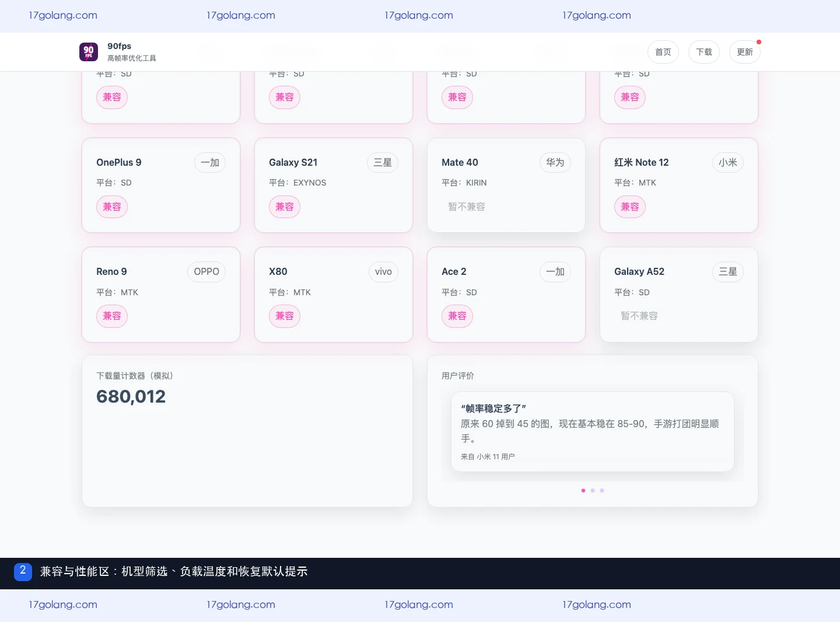840x622 pixels.
Task: Select the Reno 9 card title
Action: click(111, 271)
